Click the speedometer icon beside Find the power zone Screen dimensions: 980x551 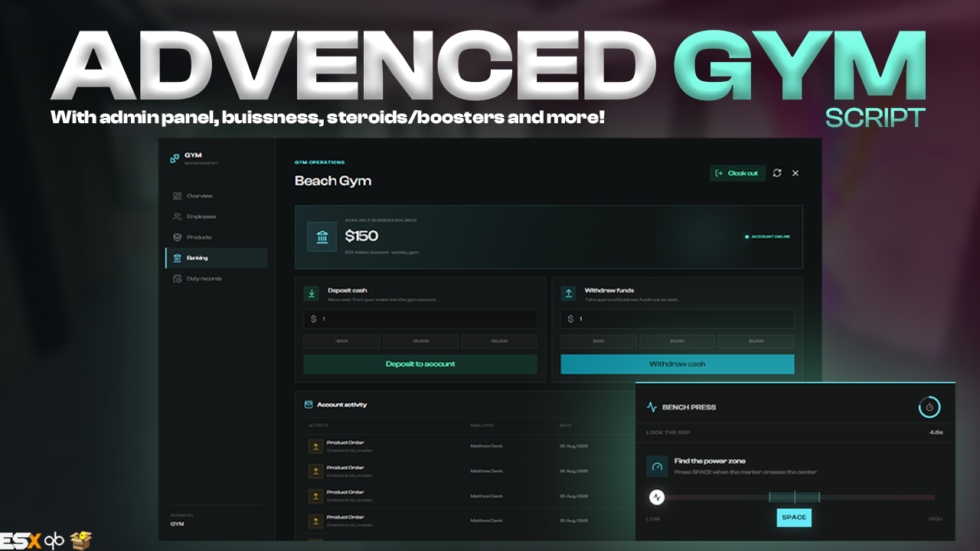coord(657,466)
